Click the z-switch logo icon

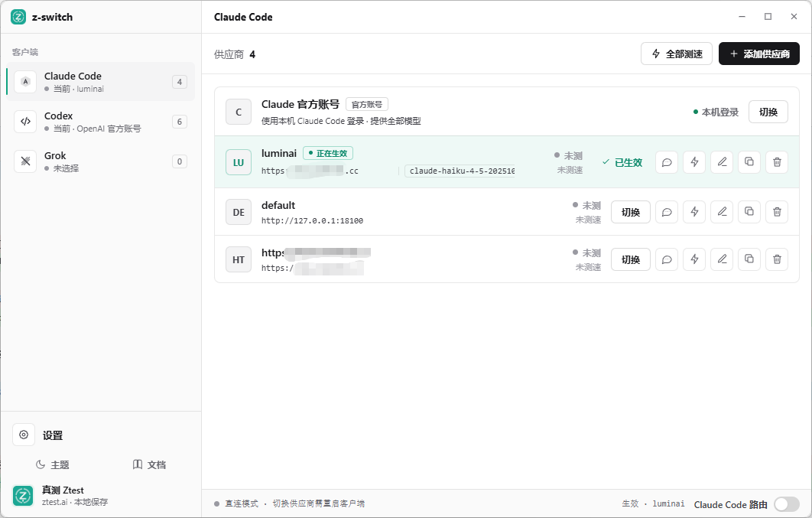[18, 17]
